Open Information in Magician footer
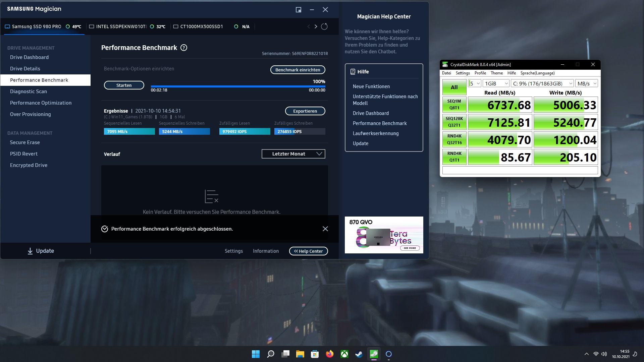The image size is (644, 362). coord(266,251)
